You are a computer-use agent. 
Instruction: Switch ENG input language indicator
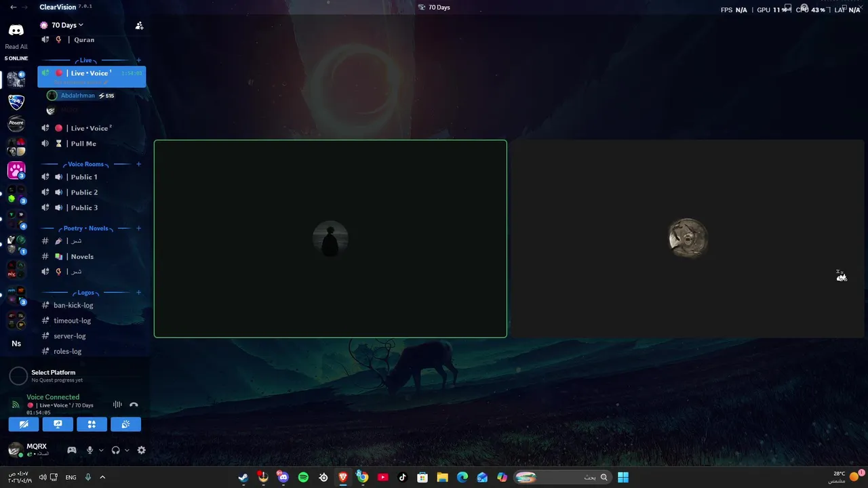pos(71,477)
